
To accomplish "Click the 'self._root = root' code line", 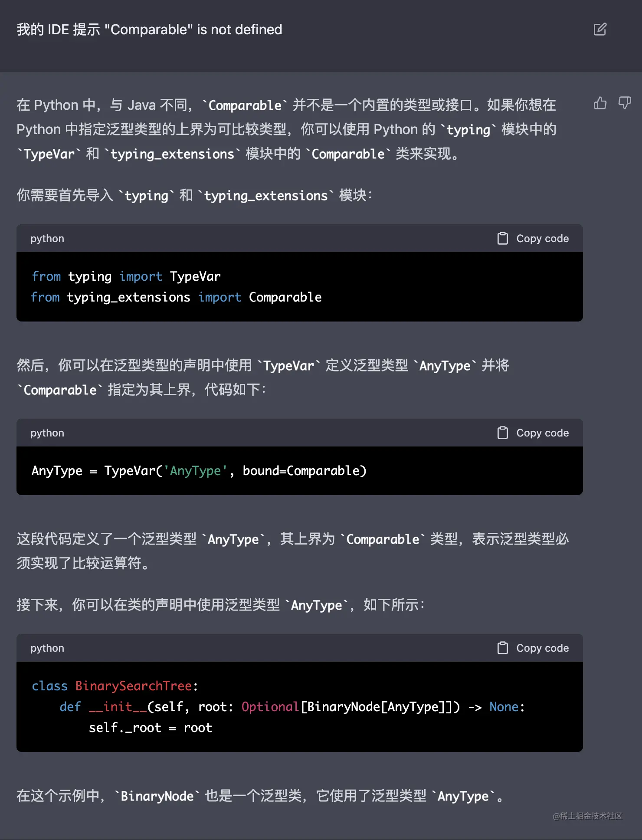I will tap(151, 728).
